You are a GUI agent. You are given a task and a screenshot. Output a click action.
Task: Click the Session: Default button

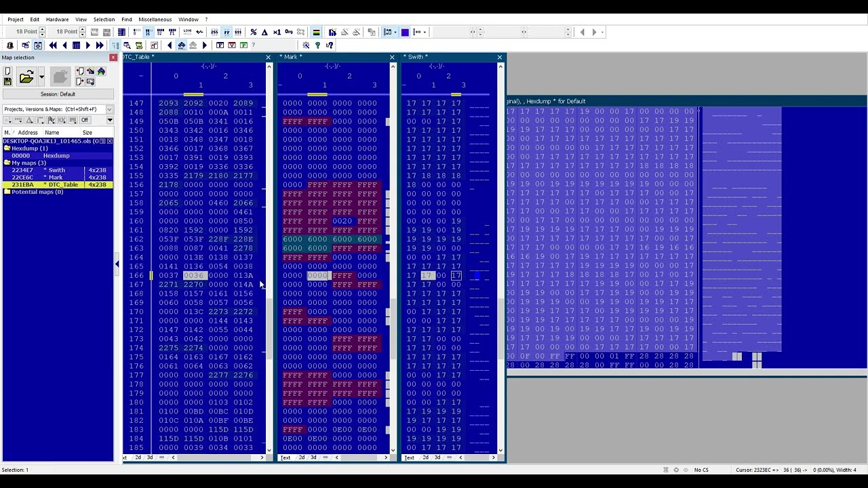[58, 94]
